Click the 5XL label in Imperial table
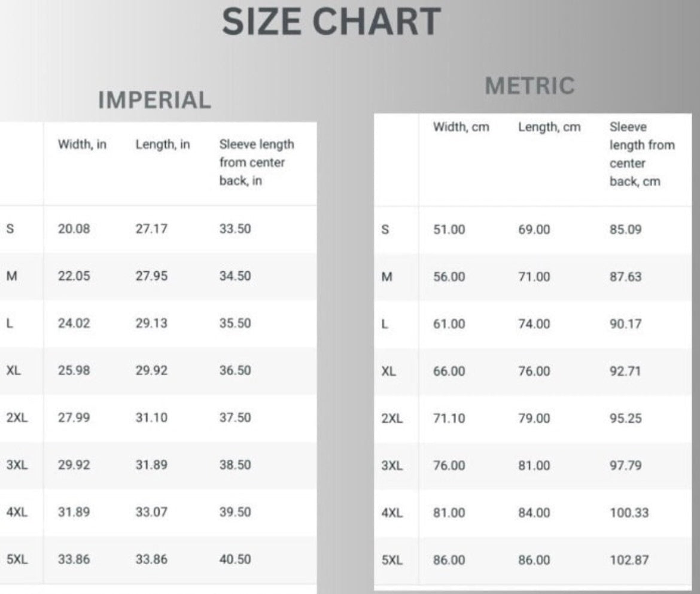Viewport: 700px width, 594px height. pyautogui.click(x=16, y=559)
